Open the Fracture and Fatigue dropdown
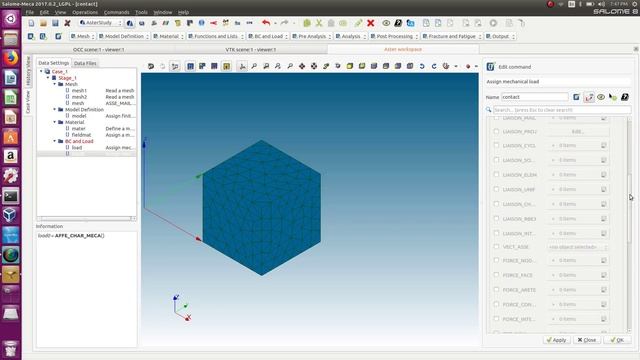This screenshot has height=360, width=640. coord(452,36)
